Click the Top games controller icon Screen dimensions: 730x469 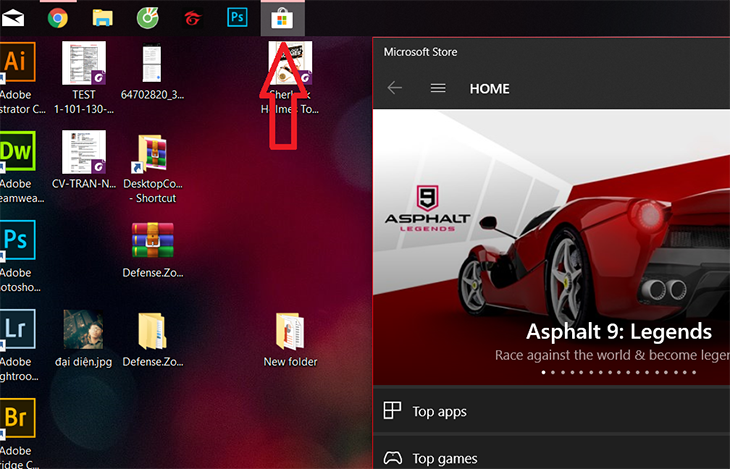click(x=392, y=458)
